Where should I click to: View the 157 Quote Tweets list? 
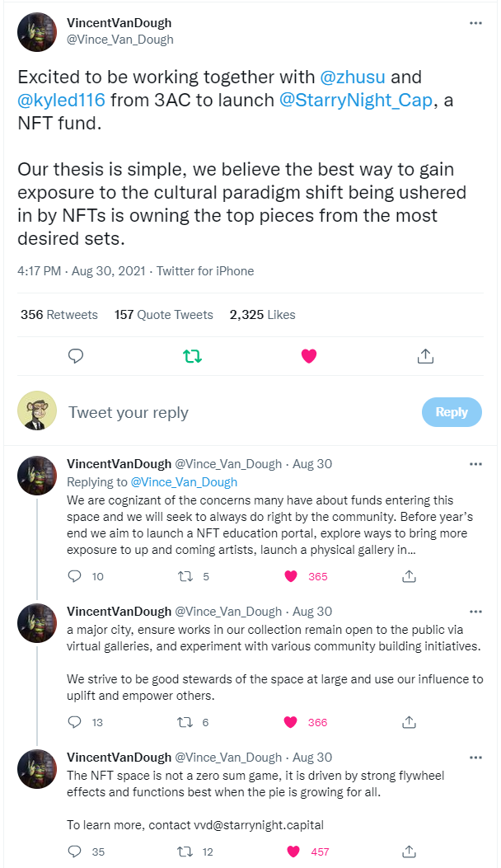click(x=163, y=315)
